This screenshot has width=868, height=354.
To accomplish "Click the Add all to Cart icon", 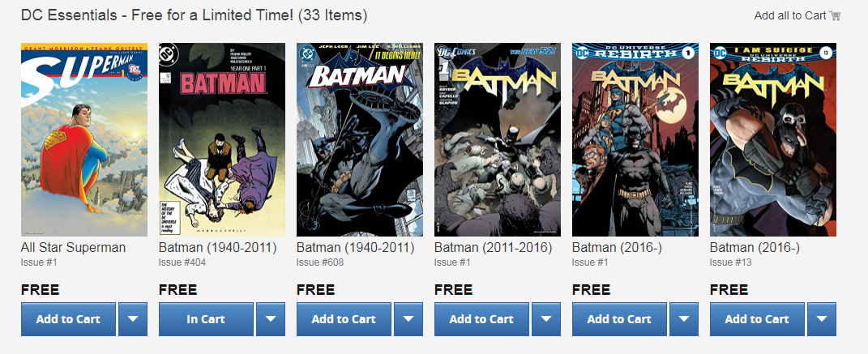I will pos(836,16).
